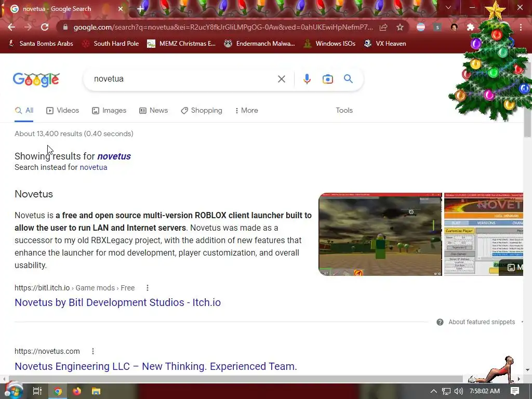This screenshot has height=399, width=532.
Task: Click into the novetua search box
Action: coord(183,79)
